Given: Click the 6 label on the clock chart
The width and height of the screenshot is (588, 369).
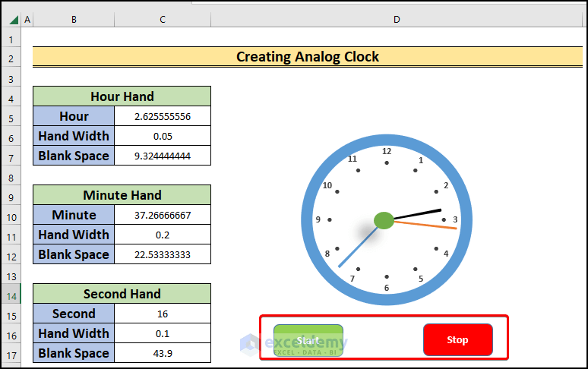Looking at the screenshot, I should [387, 288].
